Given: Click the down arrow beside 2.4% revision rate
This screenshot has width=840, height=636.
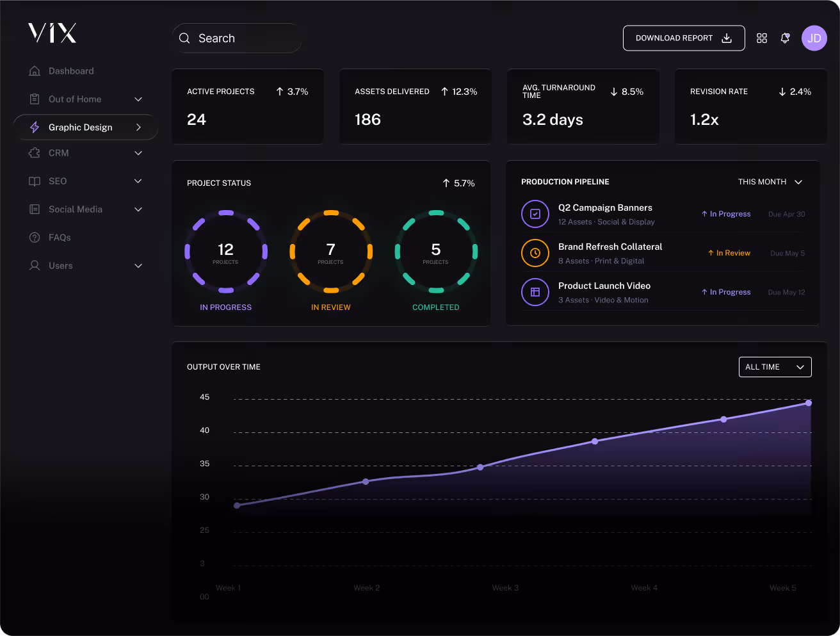Looking at the screenshot, I should click(782, 92).
